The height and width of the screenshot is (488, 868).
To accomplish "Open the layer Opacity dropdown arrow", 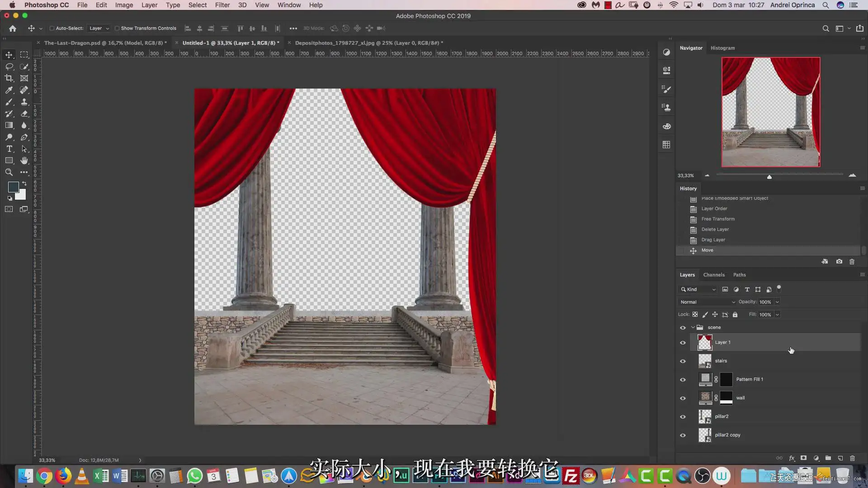I will [777, 302].
